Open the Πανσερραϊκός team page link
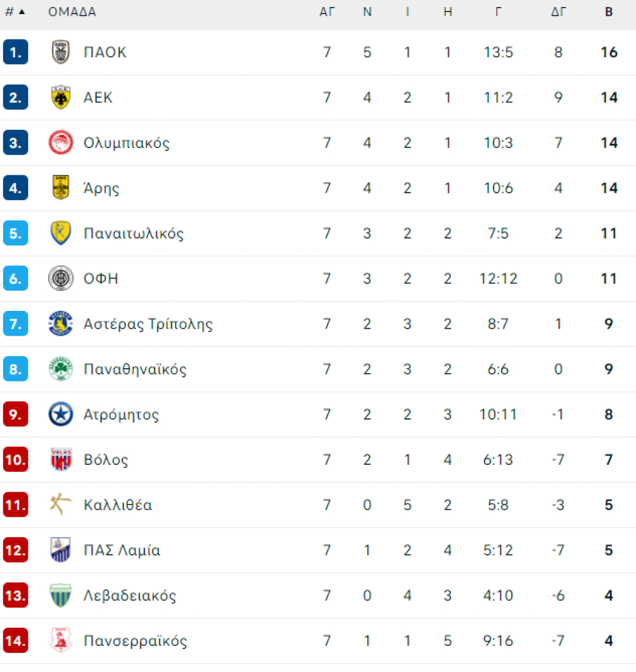Viewport: 636px width, 672px height. coord(135,641)
